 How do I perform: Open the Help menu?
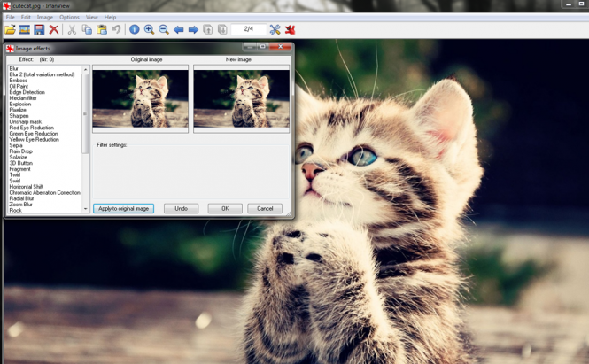110,18
